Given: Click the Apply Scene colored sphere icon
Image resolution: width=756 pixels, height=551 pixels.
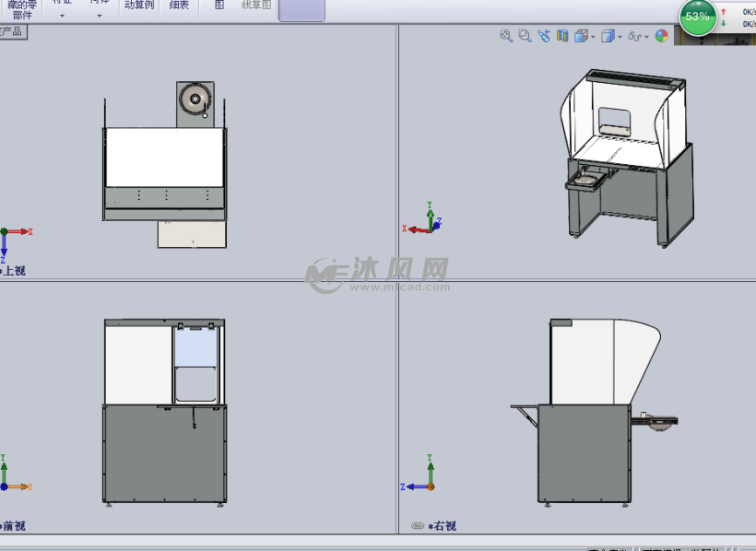Looking at the screenshot, I should pos(661,37).
